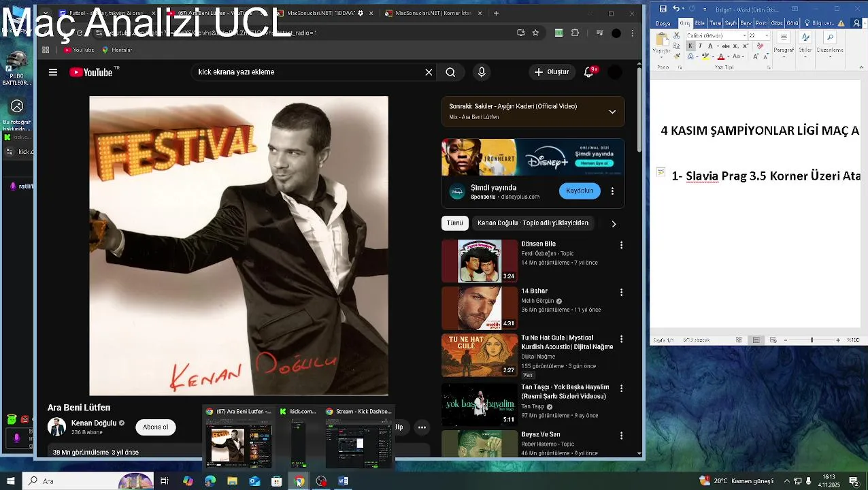Screen dimensions: 868x490
Task: Bookmark this page with the star icon
Action: pos(535,33)
